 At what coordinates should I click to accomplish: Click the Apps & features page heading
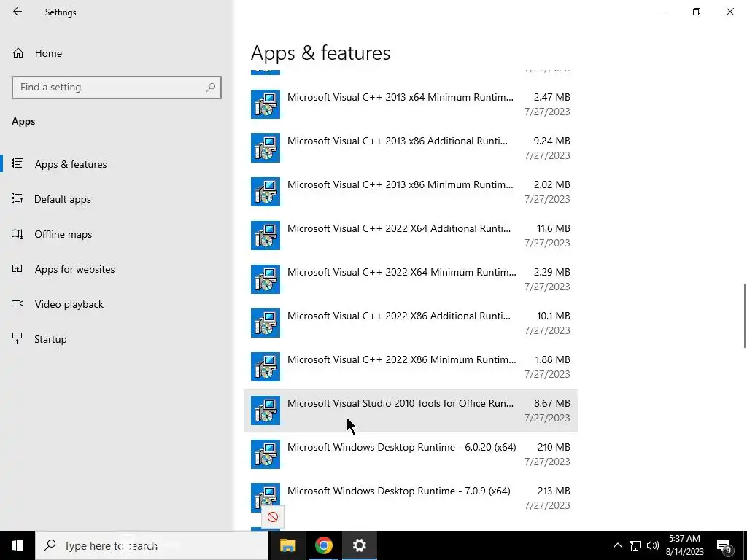click(321, 52)
